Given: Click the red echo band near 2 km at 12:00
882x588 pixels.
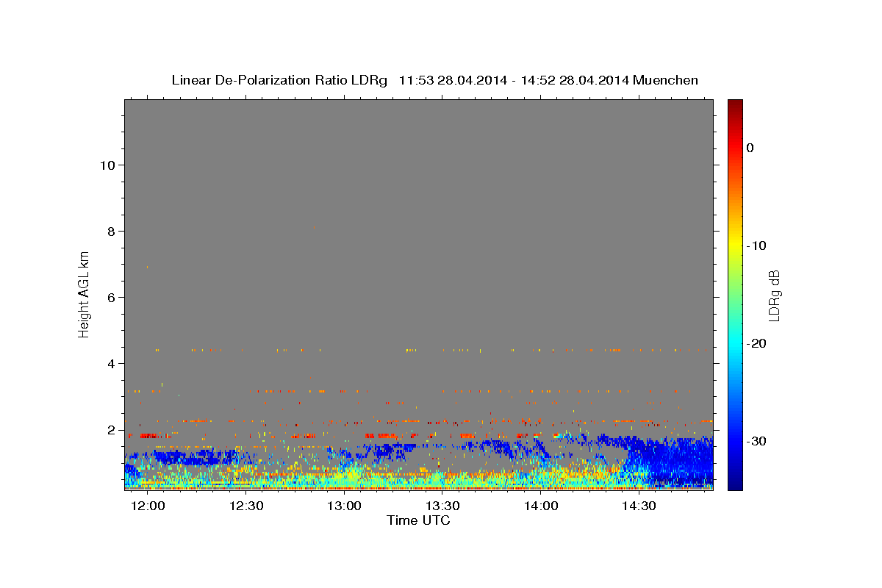Looking at the screenshot, I should tap(148, 436).
